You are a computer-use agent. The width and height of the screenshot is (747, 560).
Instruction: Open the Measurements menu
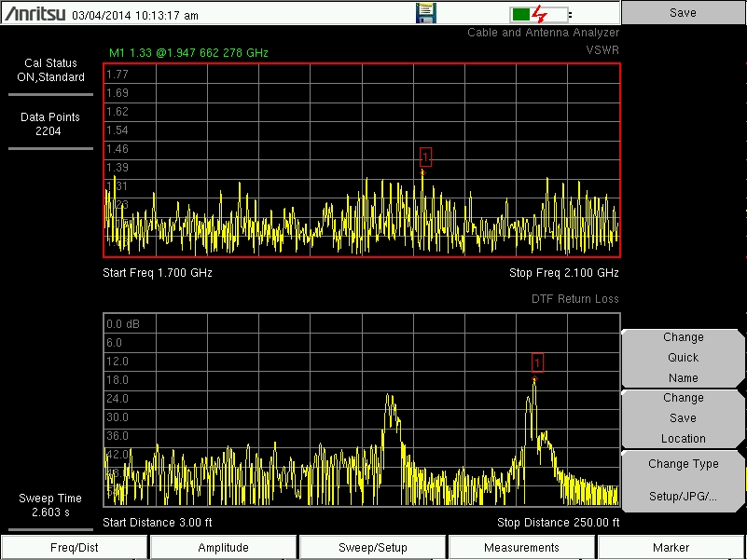[x=522, y=548]
